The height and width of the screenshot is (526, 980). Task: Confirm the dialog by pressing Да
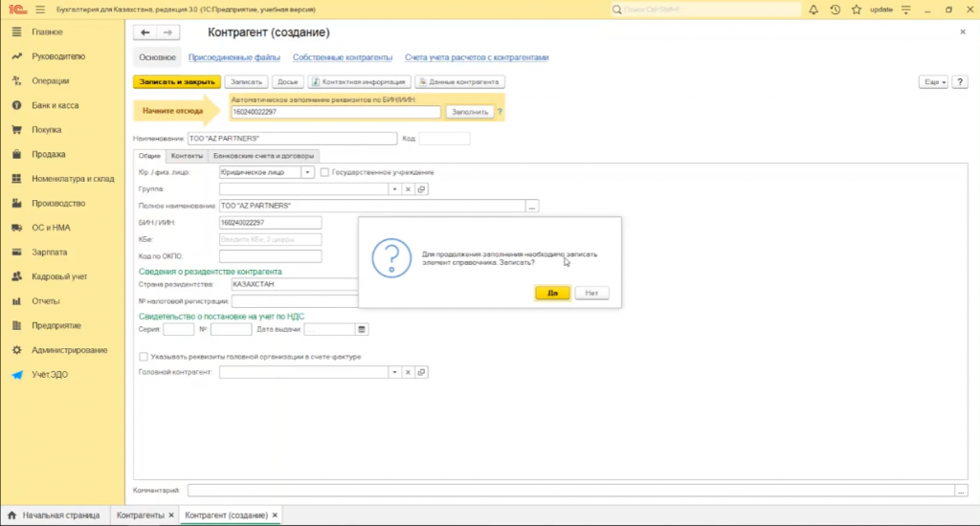552,294
